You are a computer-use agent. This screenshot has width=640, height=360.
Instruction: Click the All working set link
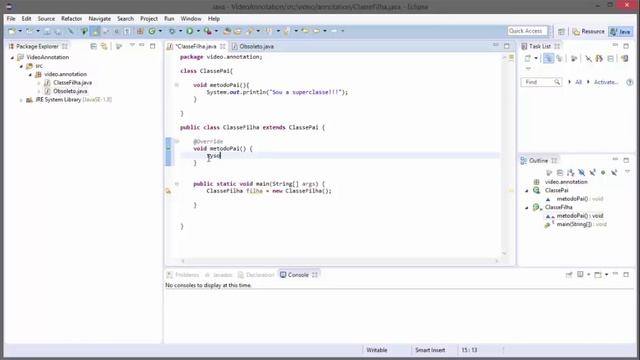pyautogui.click(x=578, y=82)
